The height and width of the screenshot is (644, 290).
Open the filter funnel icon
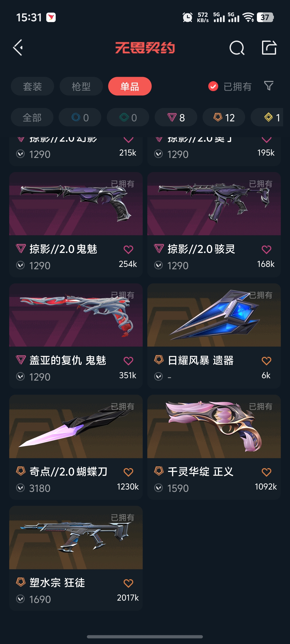pos(269,86)
